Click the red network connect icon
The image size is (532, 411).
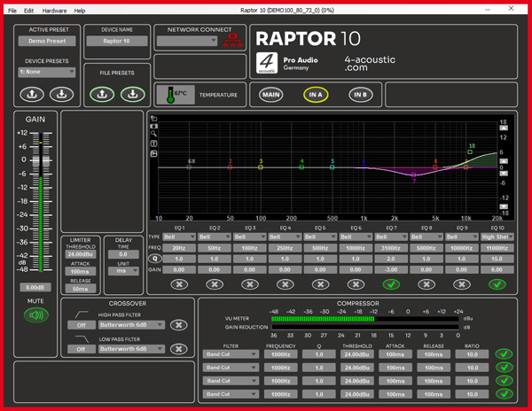232,42
